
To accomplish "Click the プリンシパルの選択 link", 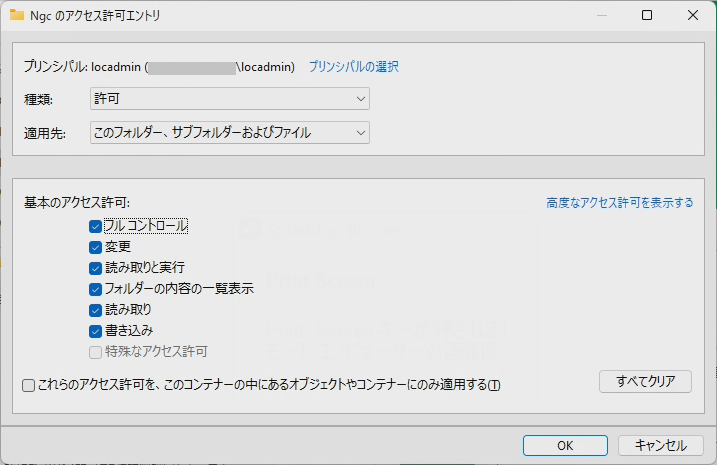I will [353, 67].
